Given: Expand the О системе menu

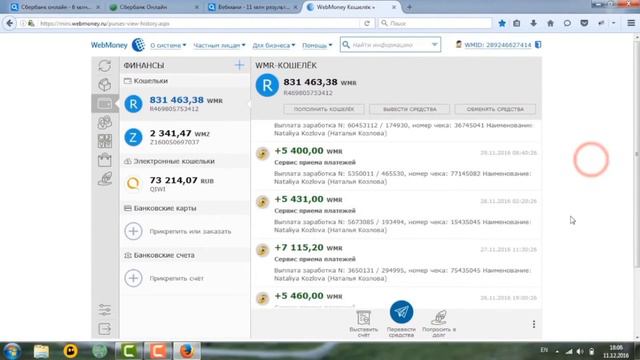Looking at the screenshot, I should [x=168, y=45].
